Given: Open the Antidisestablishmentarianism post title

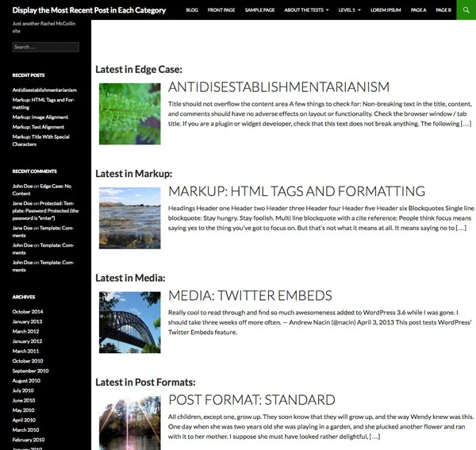Looking at the screenshot, I should (x=278, y=87).
